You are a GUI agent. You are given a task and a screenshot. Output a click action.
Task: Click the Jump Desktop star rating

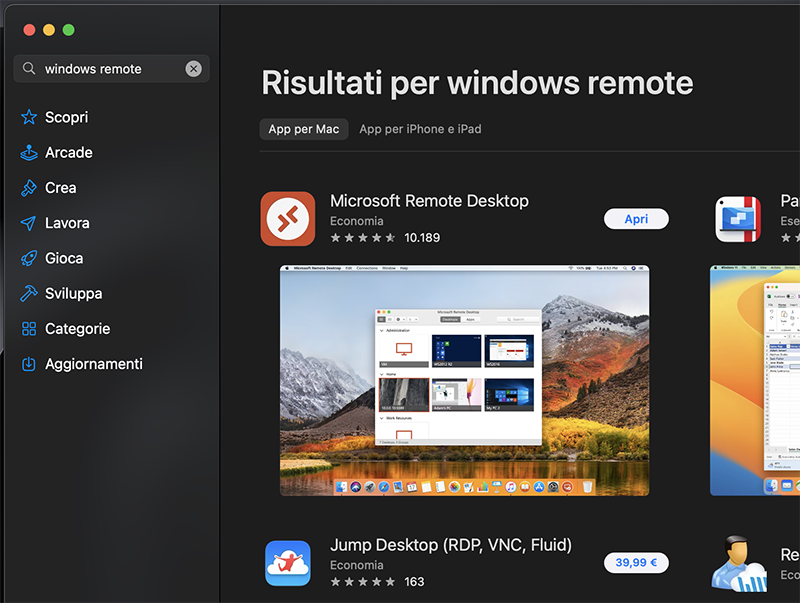(363, 582)
